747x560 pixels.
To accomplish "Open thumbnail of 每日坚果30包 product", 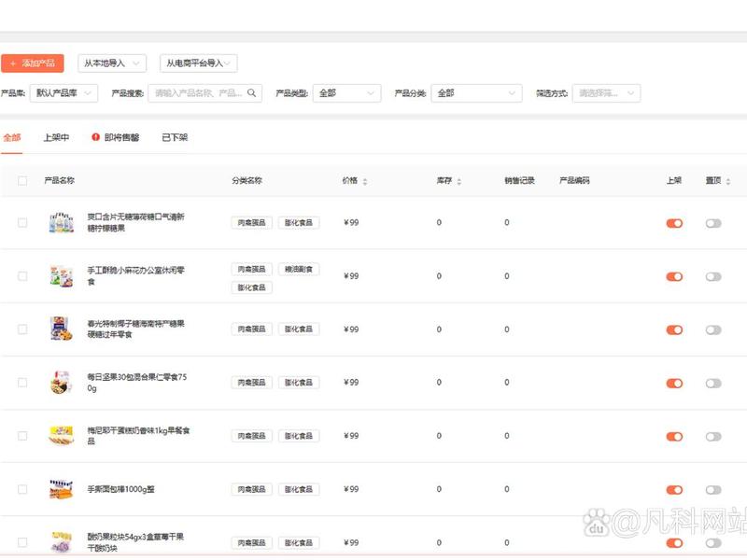I will (x=62, y=383).
